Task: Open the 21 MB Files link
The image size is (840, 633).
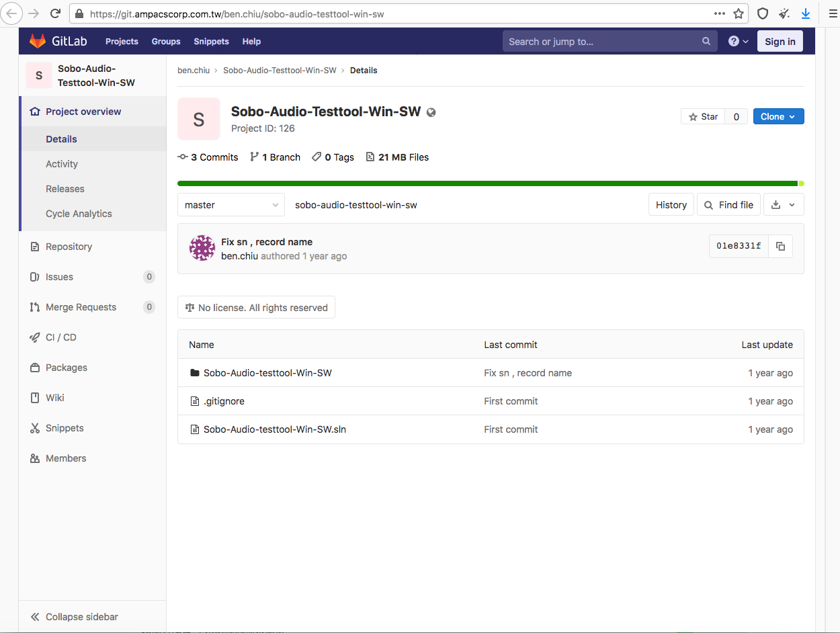Action: tap(397, 157)
